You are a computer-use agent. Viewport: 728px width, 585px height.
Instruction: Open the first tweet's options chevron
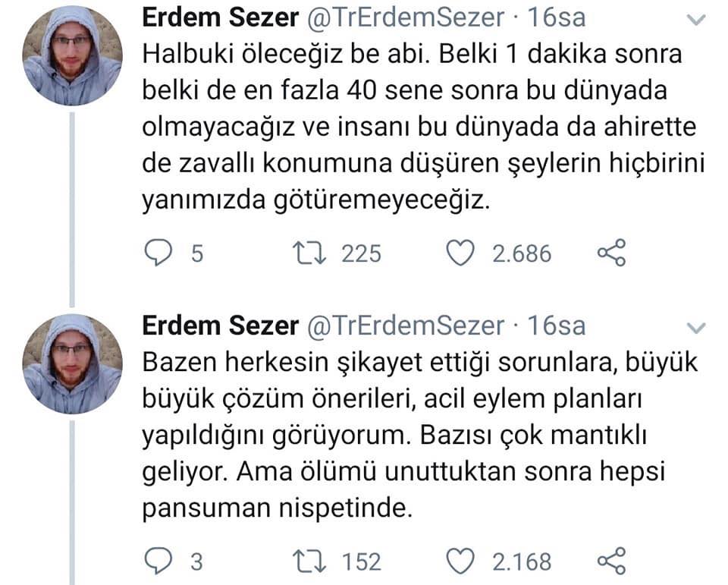pyautogui.click(x=696, y=20)
